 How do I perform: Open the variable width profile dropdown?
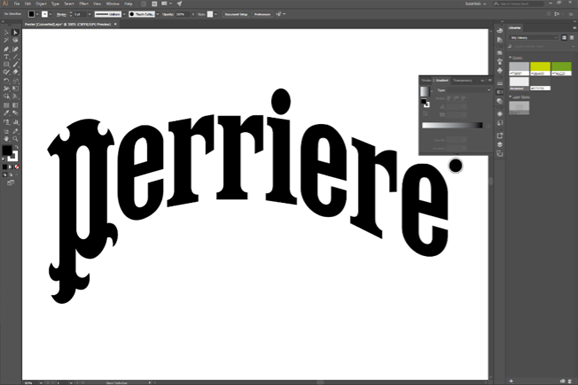(x=124, y=14)
